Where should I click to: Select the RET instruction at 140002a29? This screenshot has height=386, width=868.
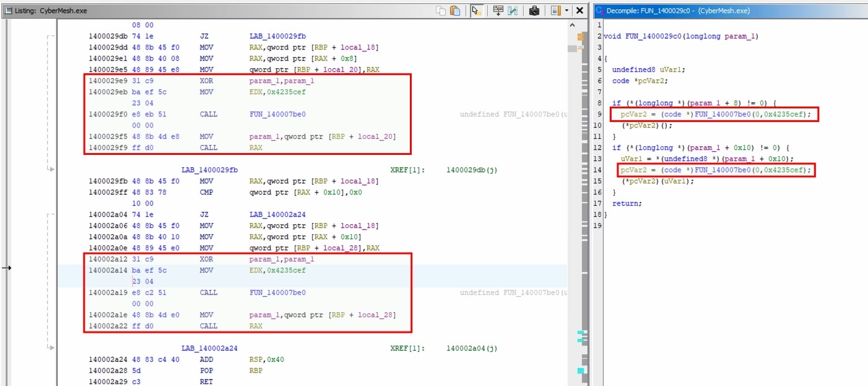pos(206,382)
